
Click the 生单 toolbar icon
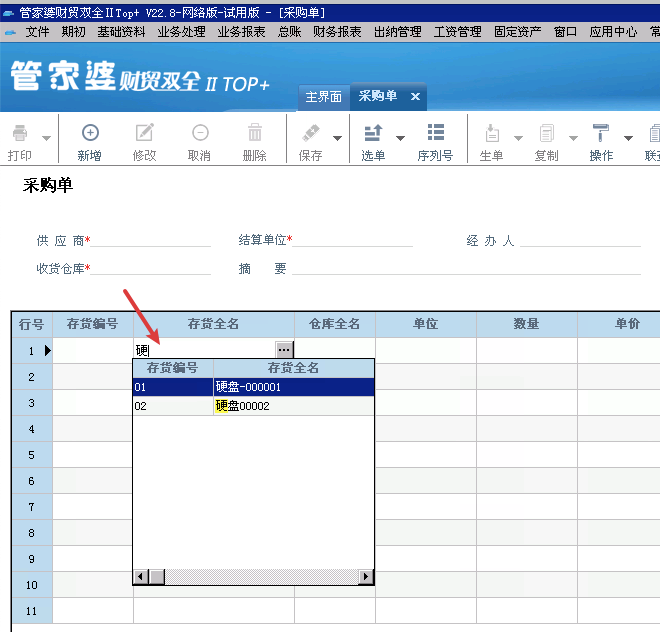coord(492,133)
